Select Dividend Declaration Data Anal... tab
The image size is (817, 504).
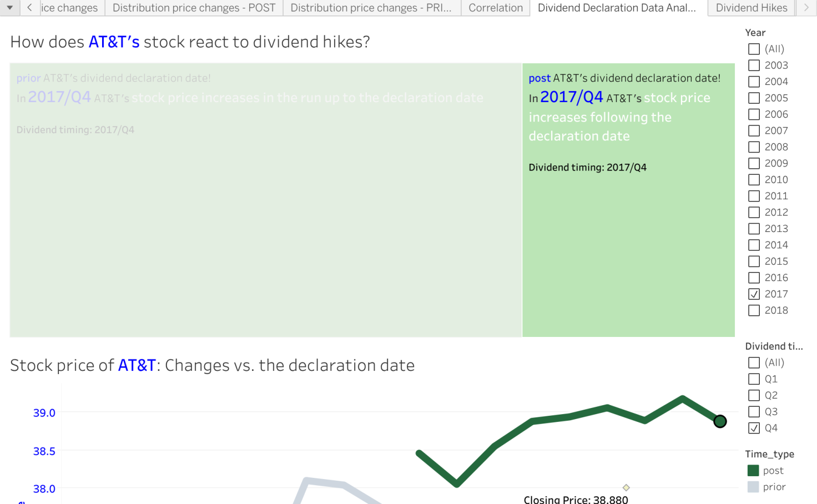click(x=617, y=8)
